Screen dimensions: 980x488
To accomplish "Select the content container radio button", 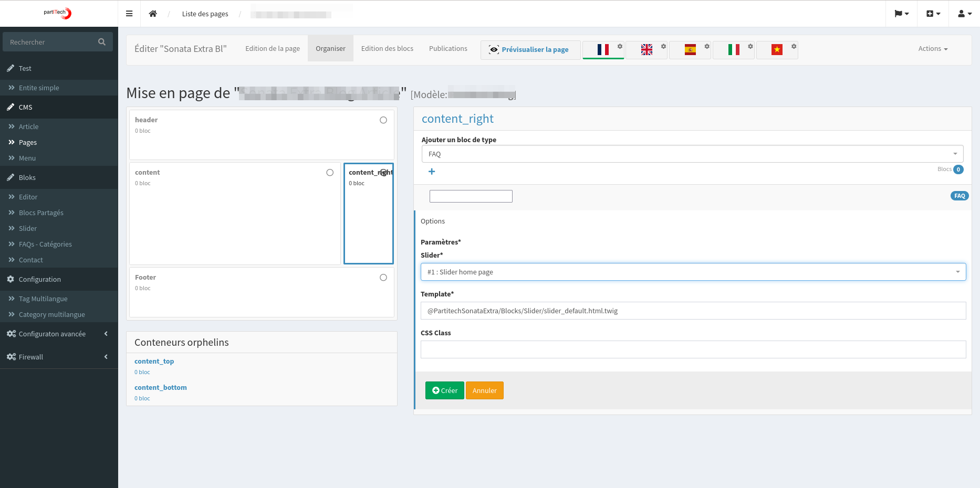I will pos(330,173).
